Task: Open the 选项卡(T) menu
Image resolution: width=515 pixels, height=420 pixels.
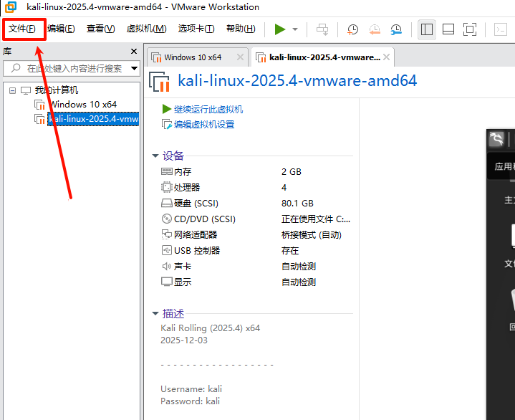Action: pos(196,29)
